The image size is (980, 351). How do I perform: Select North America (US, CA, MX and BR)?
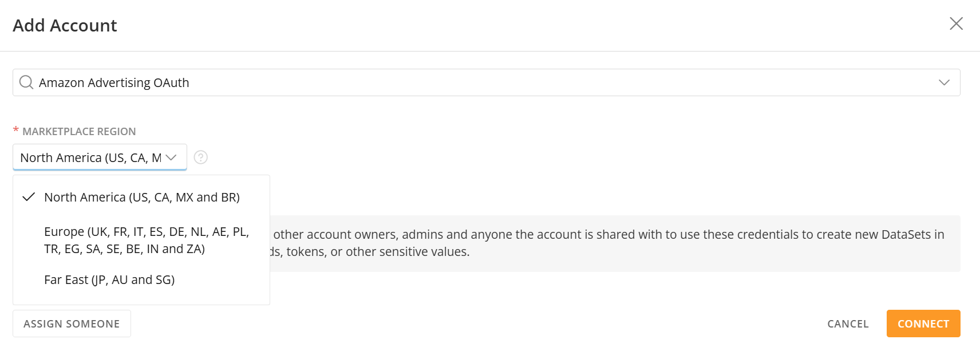point(142,198)
